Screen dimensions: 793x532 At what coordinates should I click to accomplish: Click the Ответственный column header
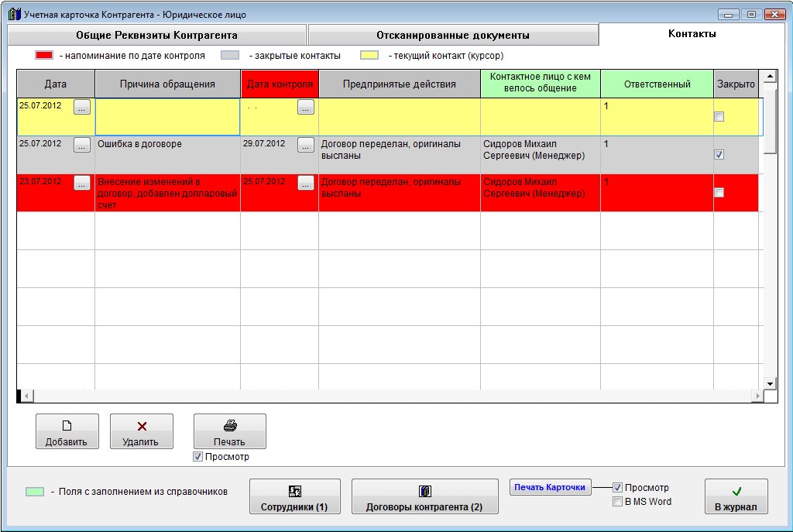click(x=657, y=84)
